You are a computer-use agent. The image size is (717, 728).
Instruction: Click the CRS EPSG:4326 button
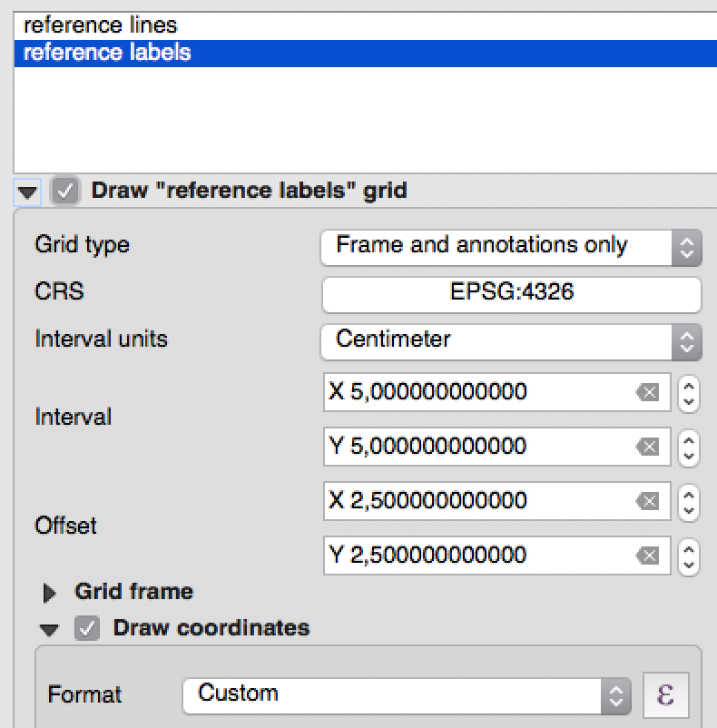pyautogui.click(x=511, y=294)
